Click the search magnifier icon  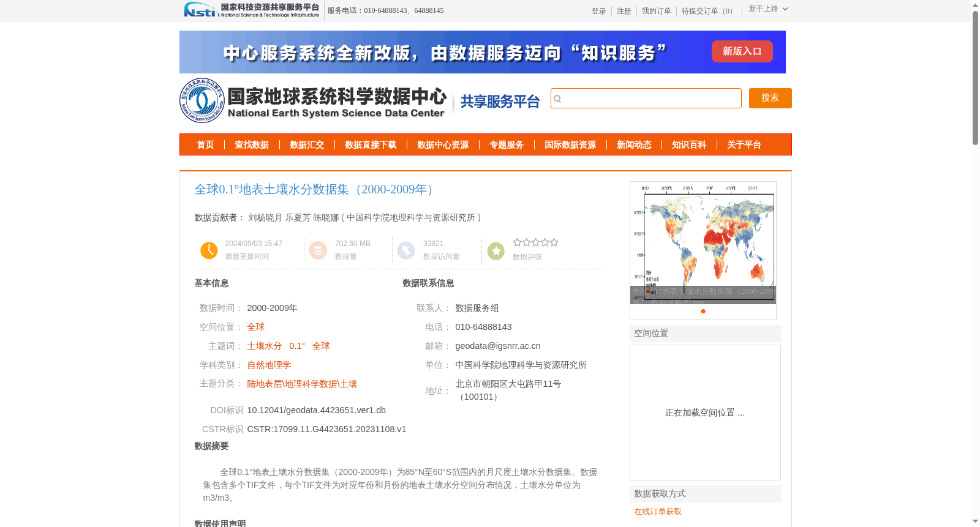[x=557, y=99]
